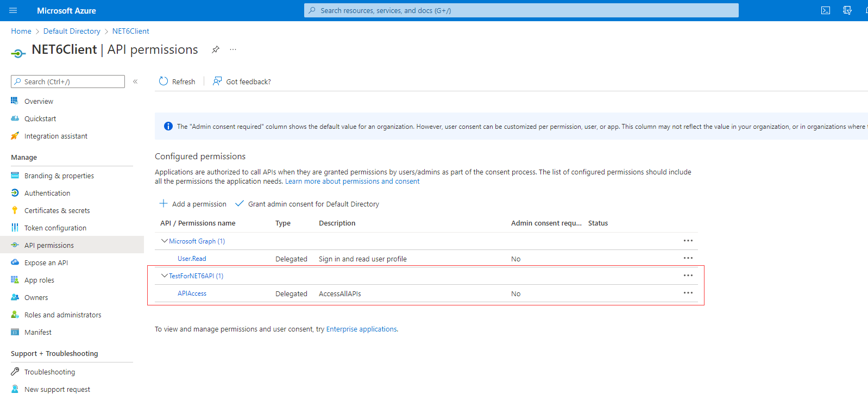Open Enterprise applications link
The width and height of the screenshot is (868, 400).
[361, 329]
